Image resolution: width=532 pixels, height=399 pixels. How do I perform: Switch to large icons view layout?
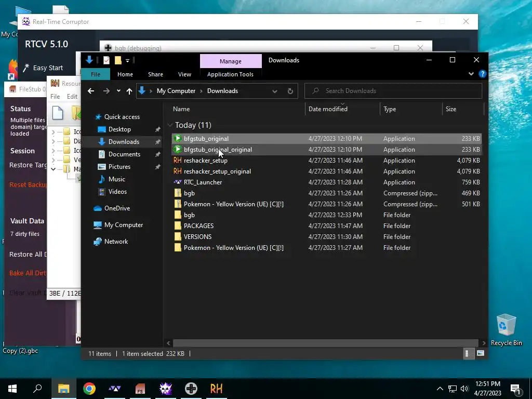[481, 353]
